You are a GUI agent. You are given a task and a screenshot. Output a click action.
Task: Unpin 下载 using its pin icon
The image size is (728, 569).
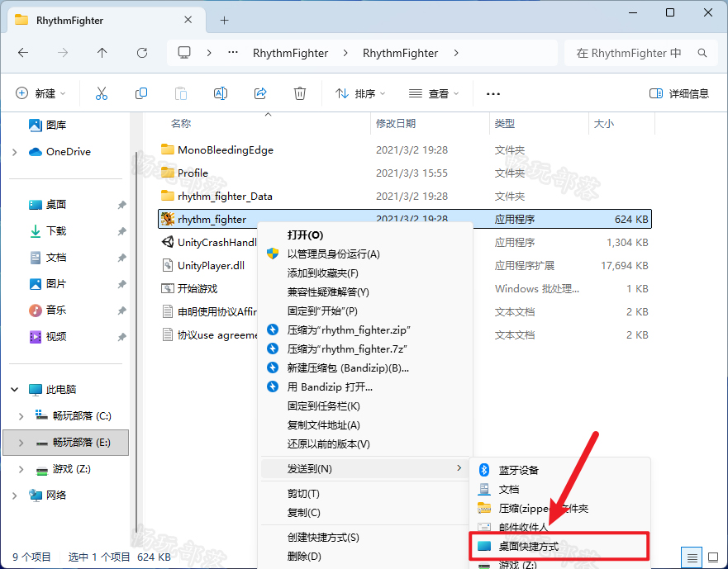click(122, 231)
